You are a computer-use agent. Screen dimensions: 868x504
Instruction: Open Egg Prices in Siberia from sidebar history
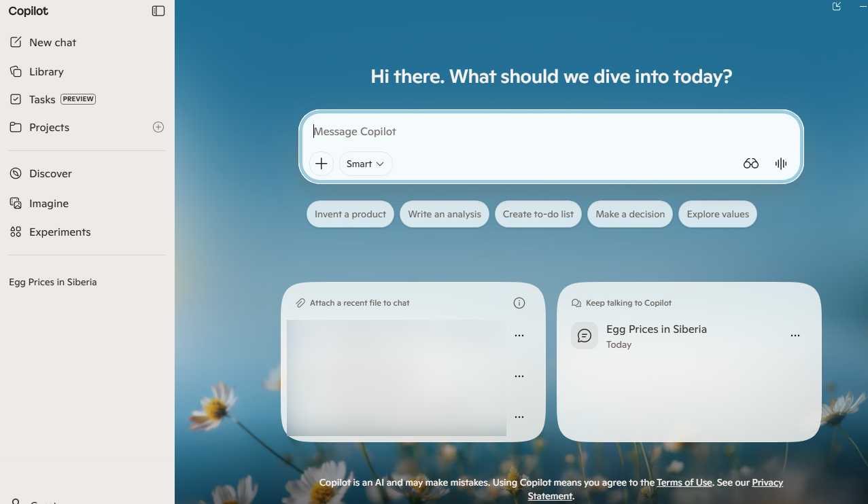click(53, 282)
